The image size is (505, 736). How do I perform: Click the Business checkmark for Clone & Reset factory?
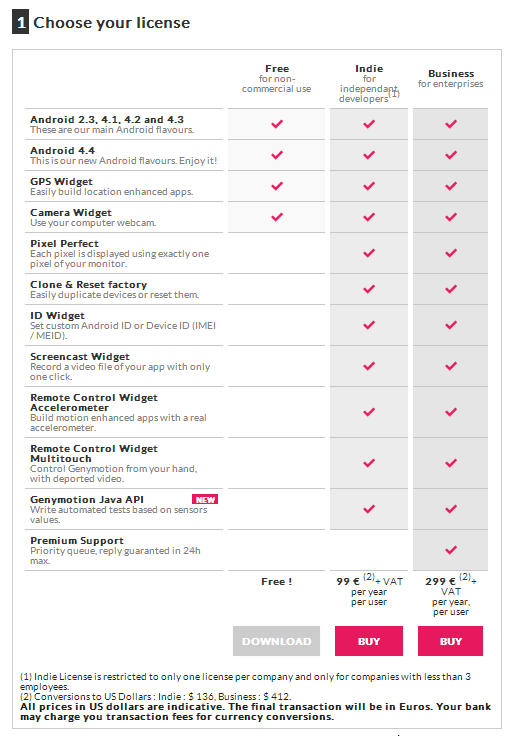451,289
